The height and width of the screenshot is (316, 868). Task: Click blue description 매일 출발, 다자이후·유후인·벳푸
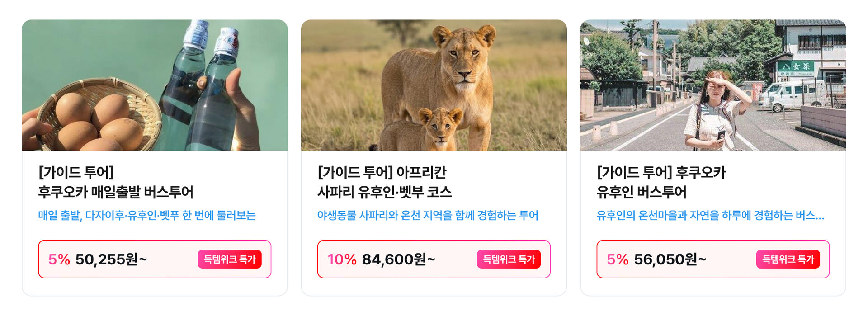coord(147,215)
